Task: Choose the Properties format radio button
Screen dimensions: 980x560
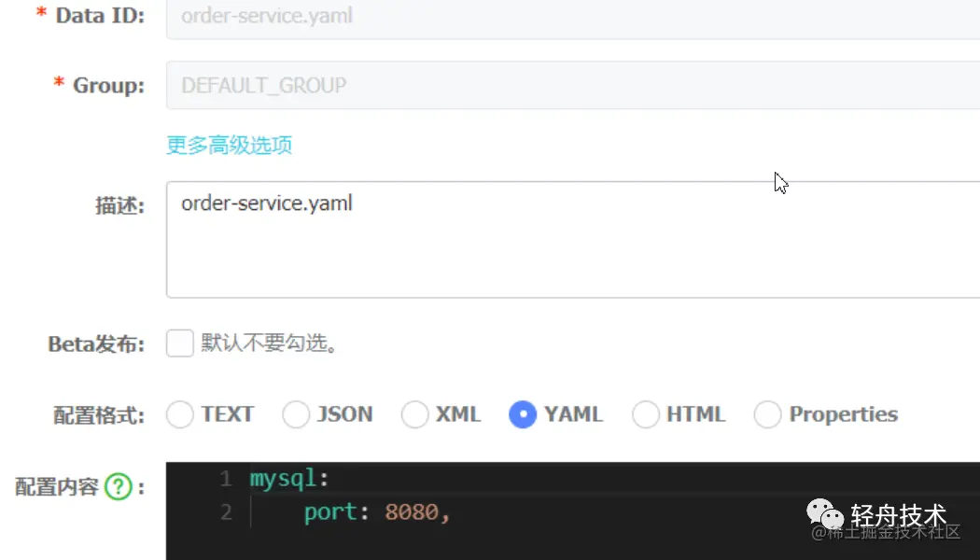Action: [767, 414]
